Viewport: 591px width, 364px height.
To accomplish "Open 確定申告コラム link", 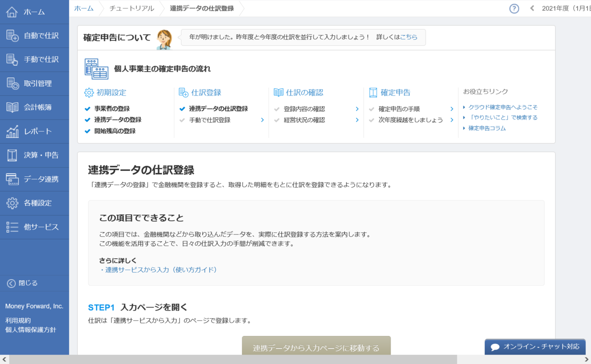I will pos(487,128).
